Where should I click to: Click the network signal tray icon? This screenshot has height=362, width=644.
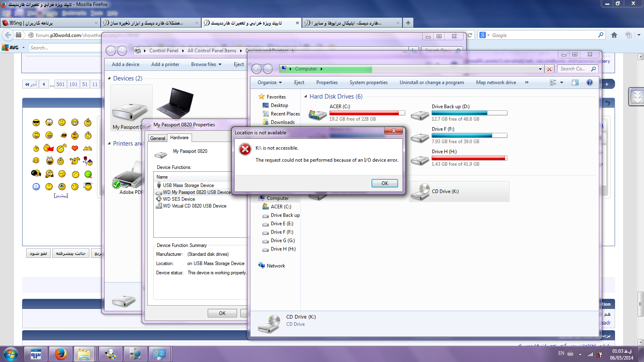pos(590,354)
